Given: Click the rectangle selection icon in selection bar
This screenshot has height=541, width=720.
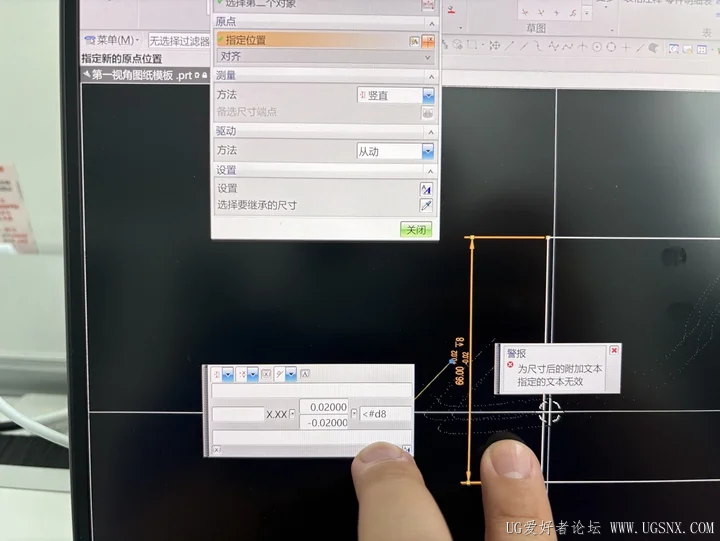Looking at the screenshot, I should [472, 45].
